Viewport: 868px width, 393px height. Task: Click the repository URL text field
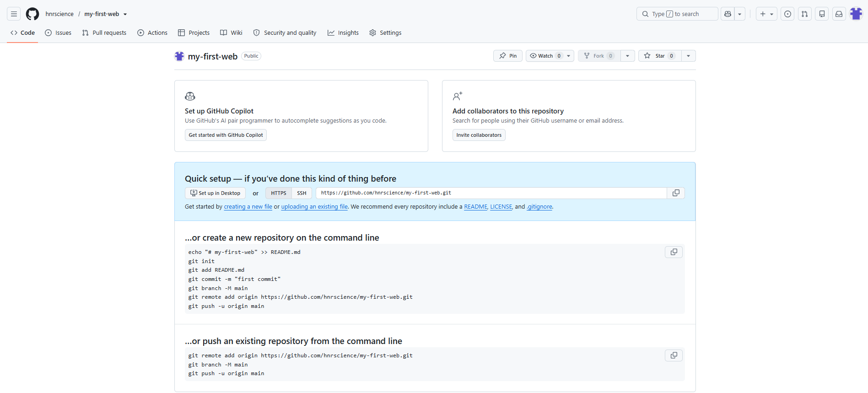tap(491, 193)
